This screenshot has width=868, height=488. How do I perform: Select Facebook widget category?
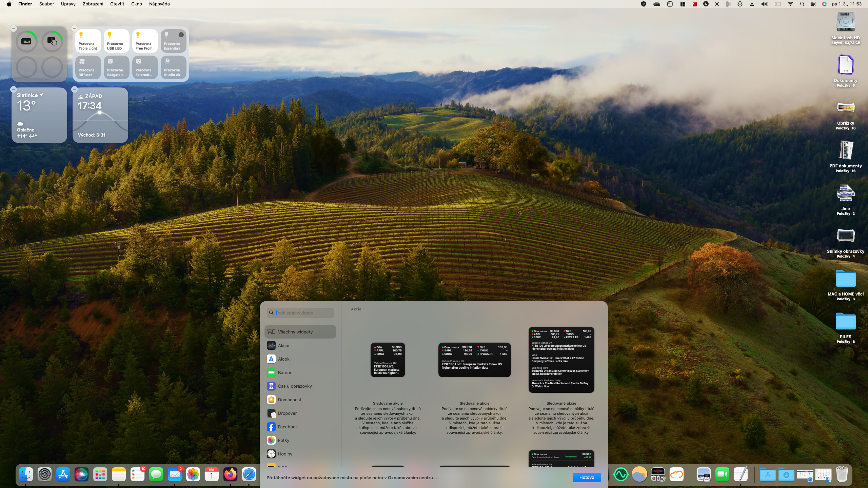tap(288, 427)
